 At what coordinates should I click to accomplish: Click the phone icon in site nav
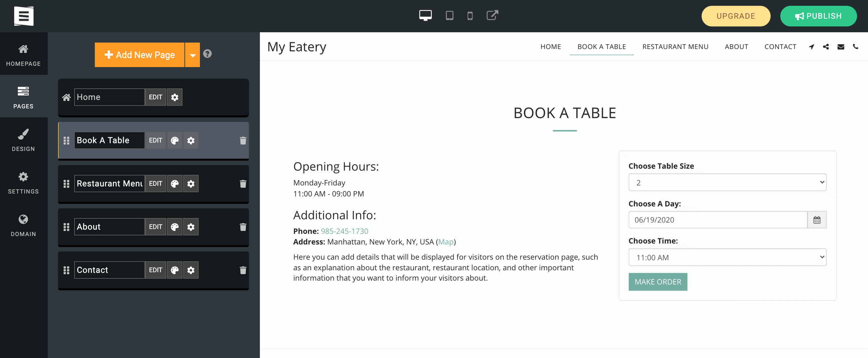pyautogui.click(x=855, y=47)
